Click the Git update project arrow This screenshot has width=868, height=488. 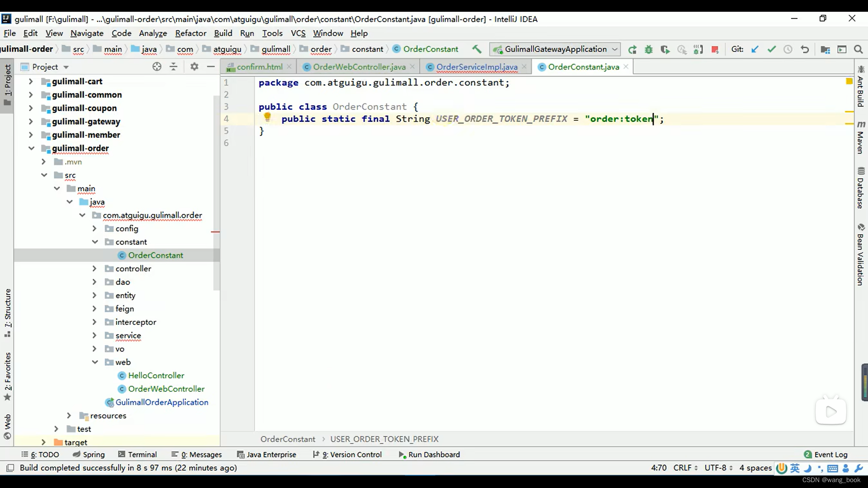coord(755,49)
